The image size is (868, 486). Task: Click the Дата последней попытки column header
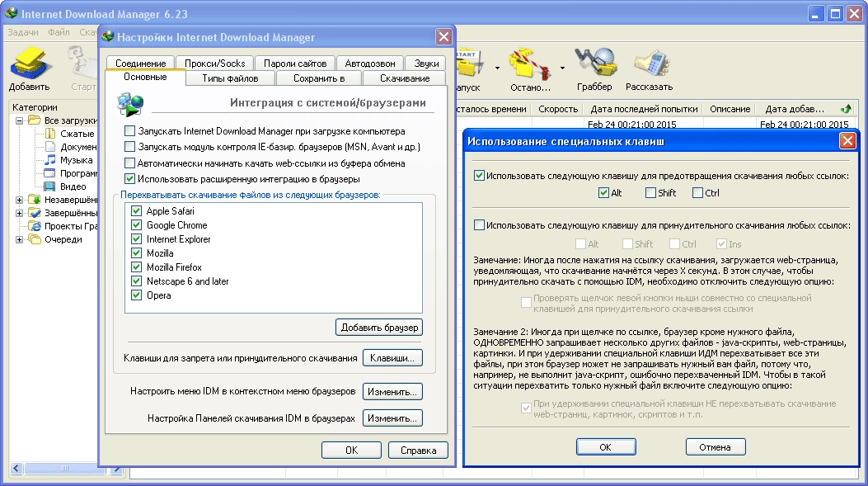pyautogui.click(x=644, y=109)
